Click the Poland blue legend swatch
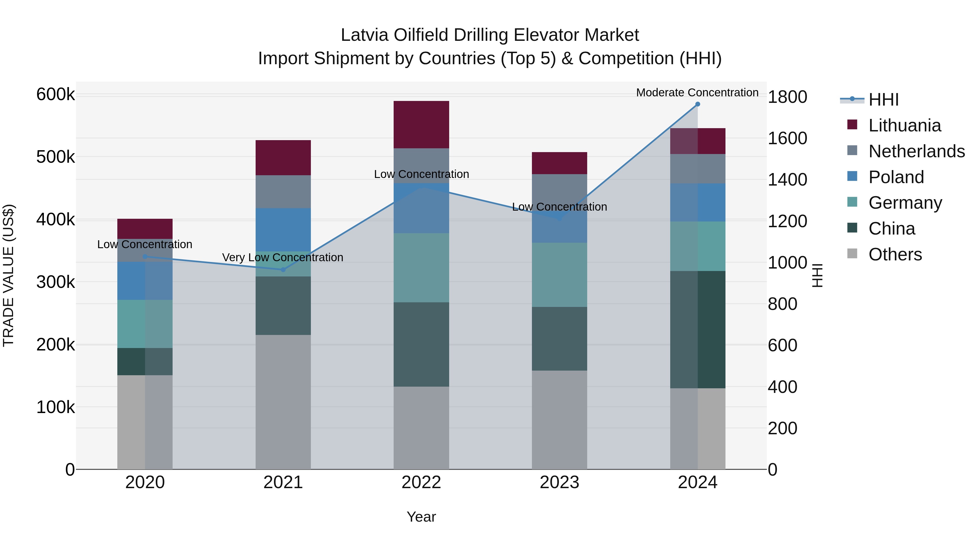This screenshot has width=980, height=551. (x=852, y=176)
